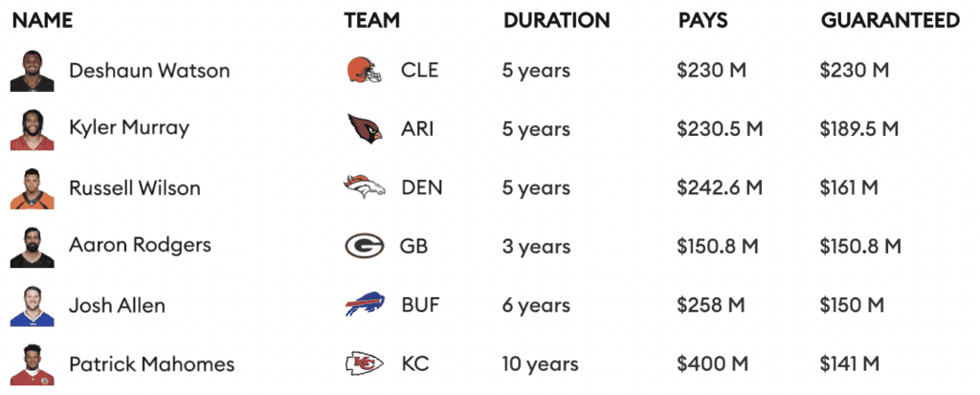Select Kyler Murray's headshot photo
The width and height of the screenshot is (980, 395).
click(x=32, y=129)
